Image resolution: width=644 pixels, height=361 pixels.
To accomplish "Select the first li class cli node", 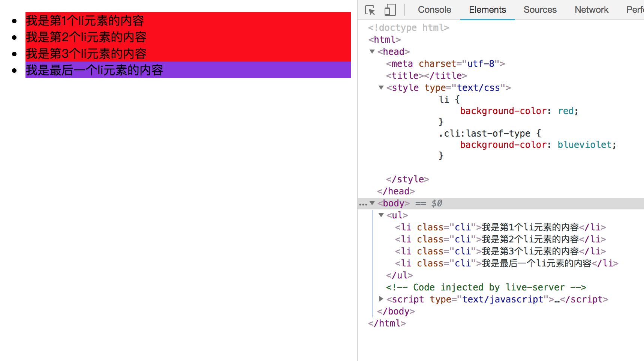I will 500,227.
